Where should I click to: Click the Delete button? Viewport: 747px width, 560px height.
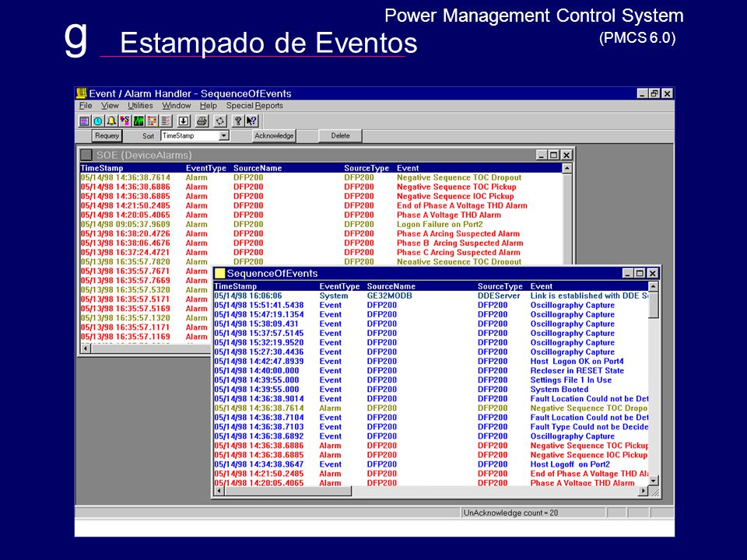pos(340,135)
